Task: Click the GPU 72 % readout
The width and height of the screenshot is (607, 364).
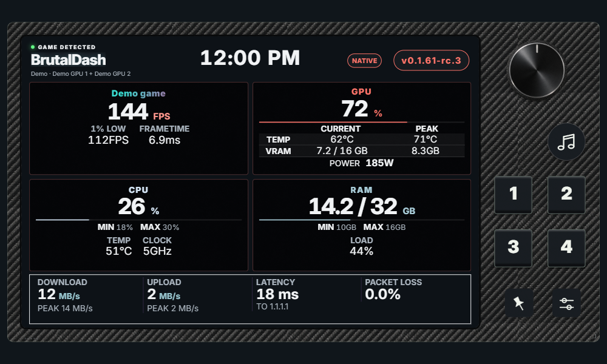Action: click(362, 109)
